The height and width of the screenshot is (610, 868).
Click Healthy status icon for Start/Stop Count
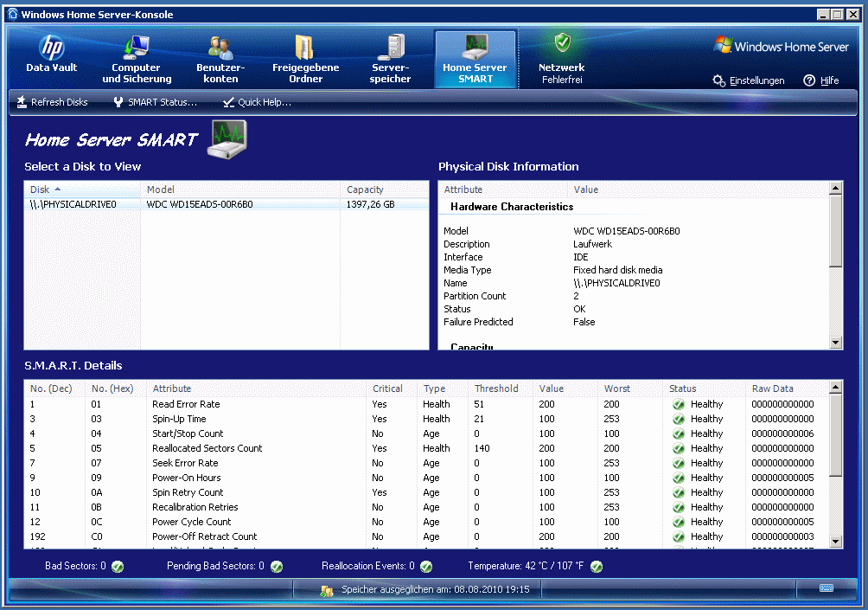[x=678, y=433]
